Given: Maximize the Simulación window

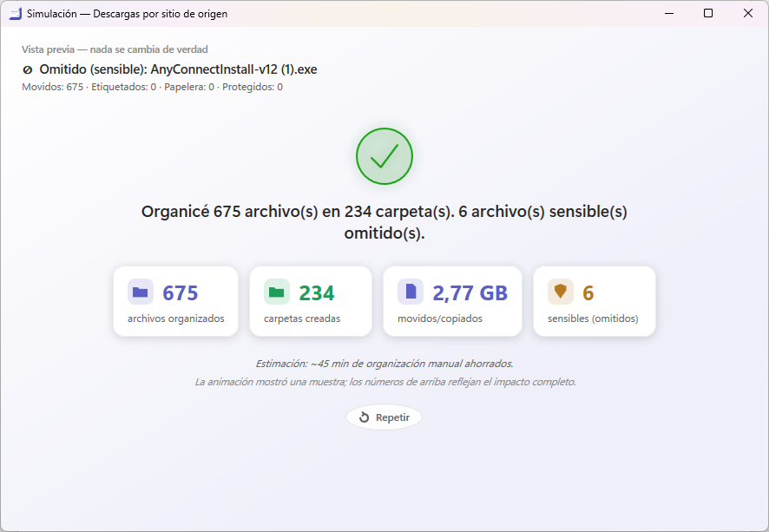Looking at the screenshot, I should pyautogui.click(x=708, y=13).
